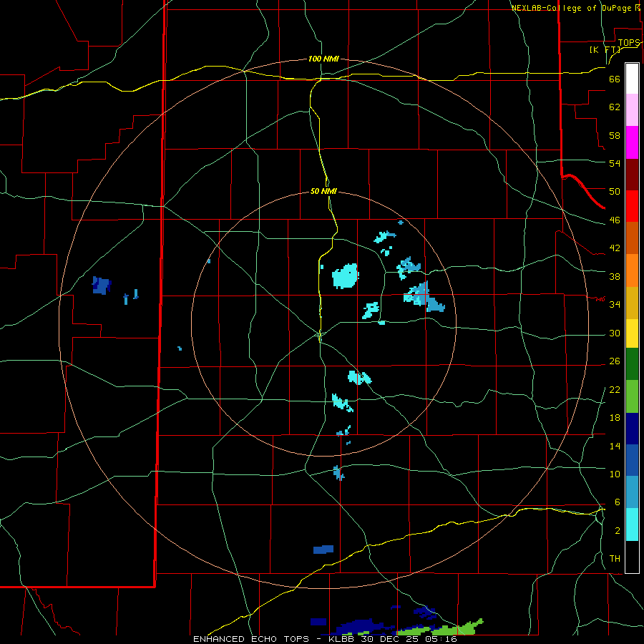Click the TOPS legend heading

click(629, 43)
